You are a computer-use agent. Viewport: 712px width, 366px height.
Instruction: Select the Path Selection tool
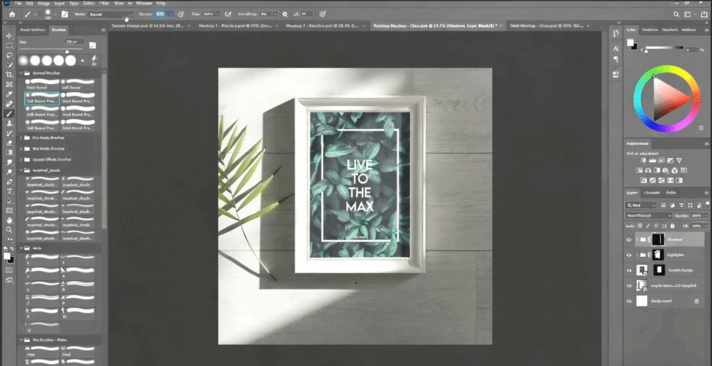[x=9, y=201]
